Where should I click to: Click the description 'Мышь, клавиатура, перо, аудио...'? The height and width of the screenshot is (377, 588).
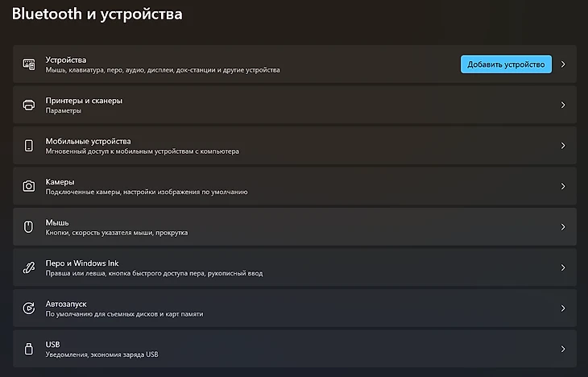click(163, 70)
